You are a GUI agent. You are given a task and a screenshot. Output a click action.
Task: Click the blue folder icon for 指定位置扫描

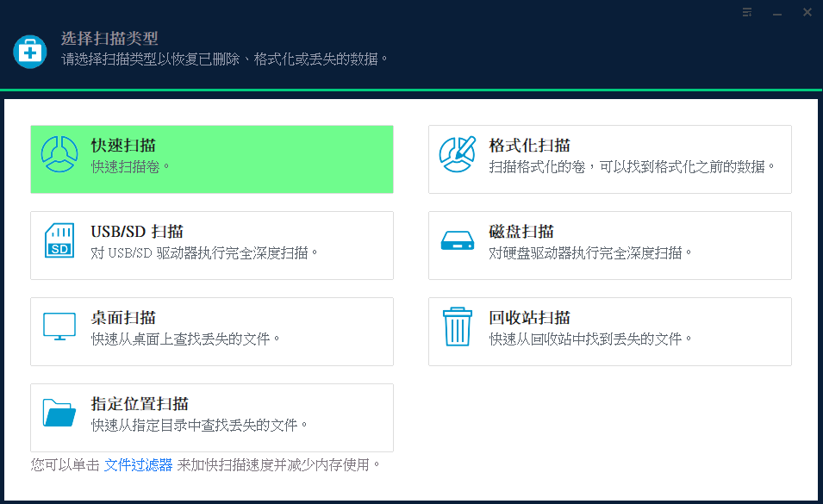[59, 414]
